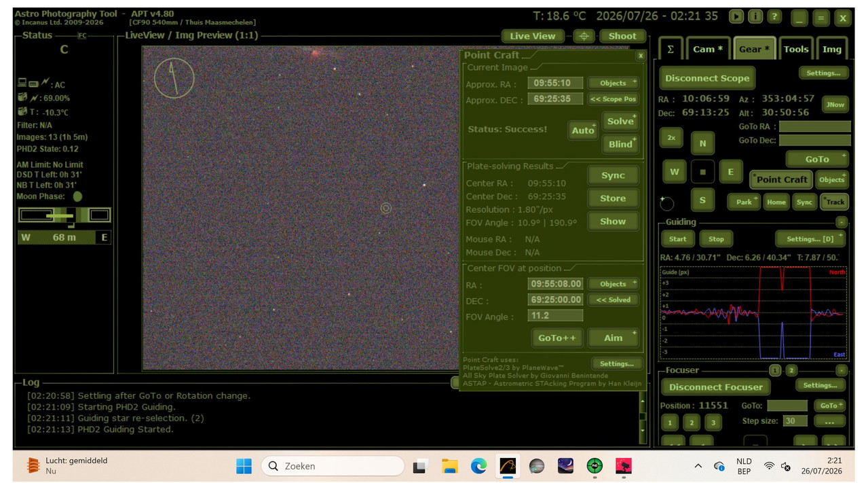Select focuser 1 in the Focuser header
Image resolution: width=868 pixels, height=483 pixels.
775,370
